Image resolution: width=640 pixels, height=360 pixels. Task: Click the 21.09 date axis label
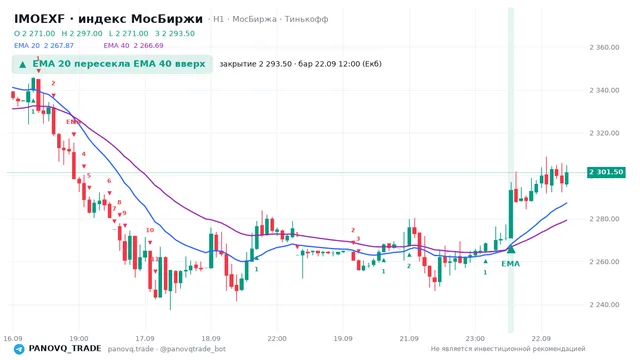(x=409, y=338)
